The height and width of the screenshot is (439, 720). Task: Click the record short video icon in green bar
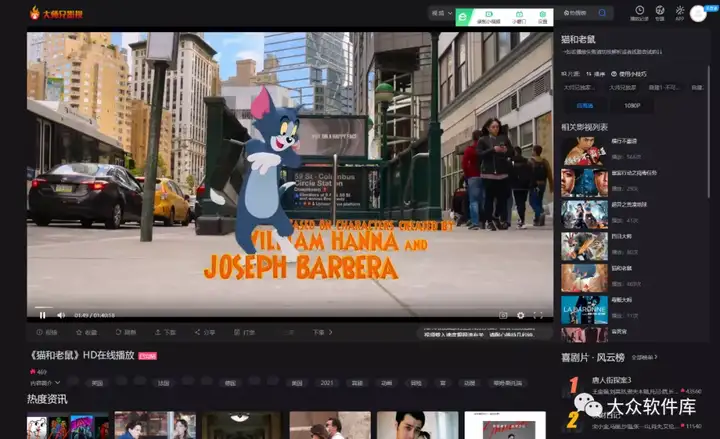pyautogui.click(x=489, y=15)
